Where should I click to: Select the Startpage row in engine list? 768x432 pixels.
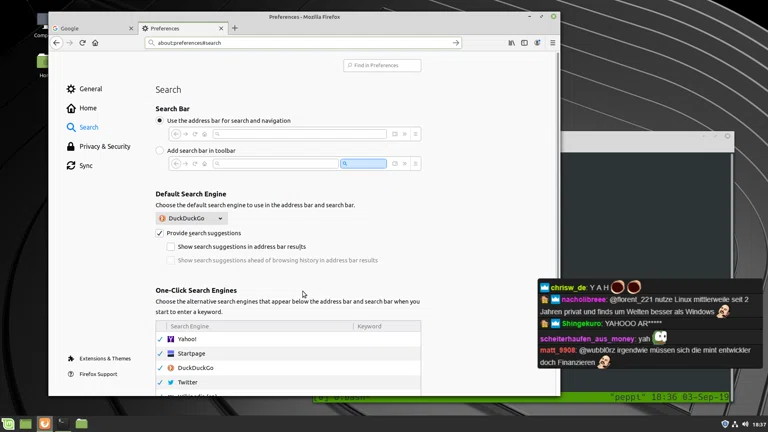[288, 354]
